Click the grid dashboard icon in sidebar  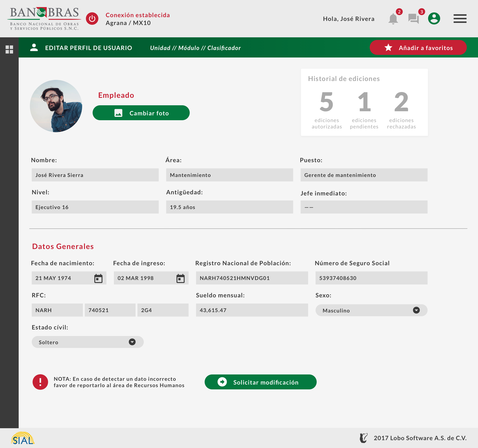pyautogui.click(x=9, y=49)
